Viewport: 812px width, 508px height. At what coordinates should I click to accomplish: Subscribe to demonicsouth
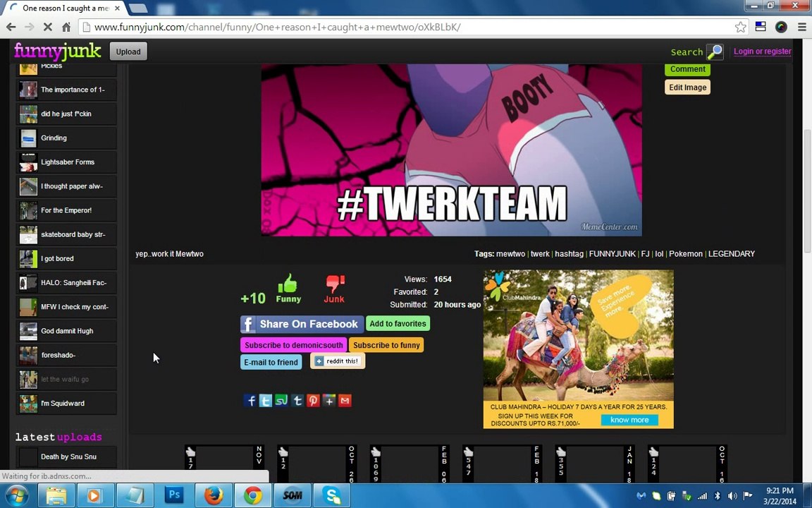click(294, 345)
